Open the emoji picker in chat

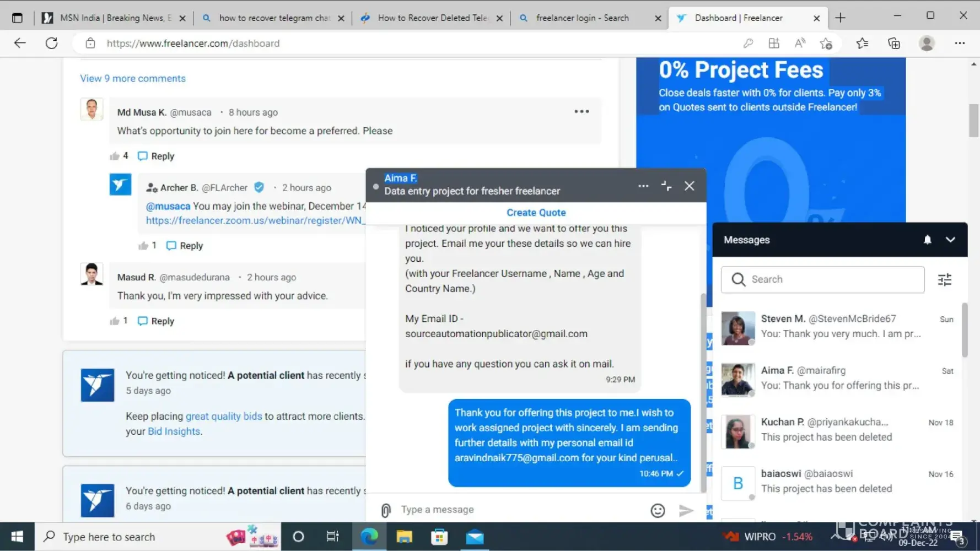658,510
